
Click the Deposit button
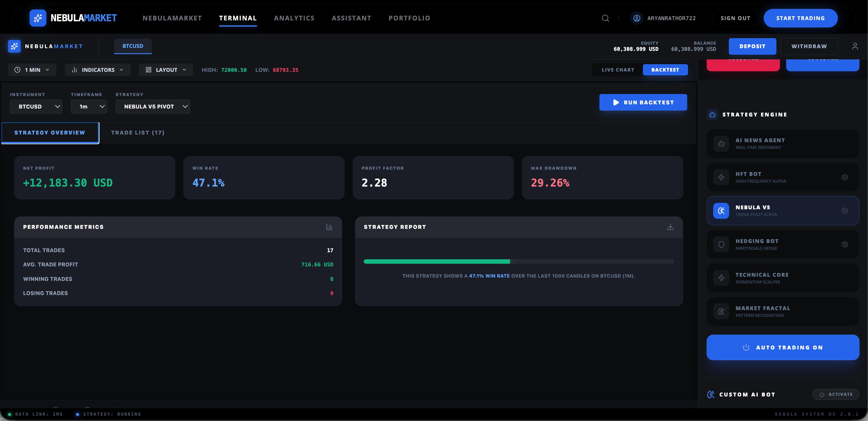[x=752, y=46]
